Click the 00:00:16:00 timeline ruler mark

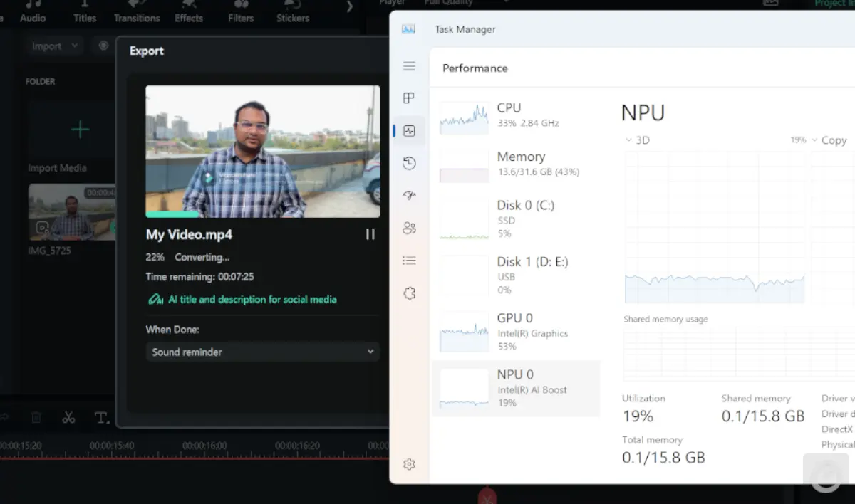point(204,446)
